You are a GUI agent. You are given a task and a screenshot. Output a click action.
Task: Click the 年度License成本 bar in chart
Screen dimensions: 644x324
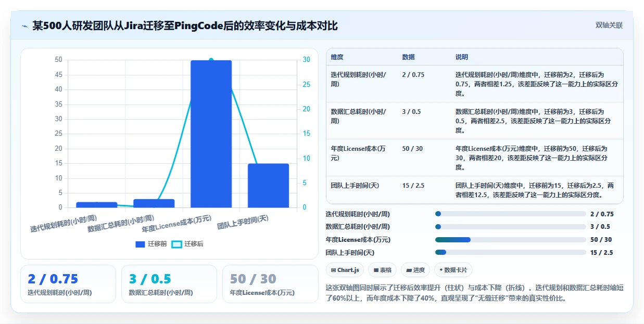pos(211,134)
